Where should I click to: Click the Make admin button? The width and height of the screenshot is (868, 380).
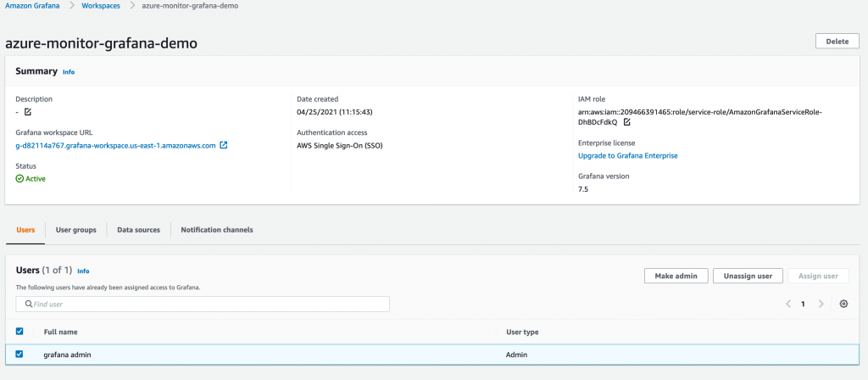(676, 276)
